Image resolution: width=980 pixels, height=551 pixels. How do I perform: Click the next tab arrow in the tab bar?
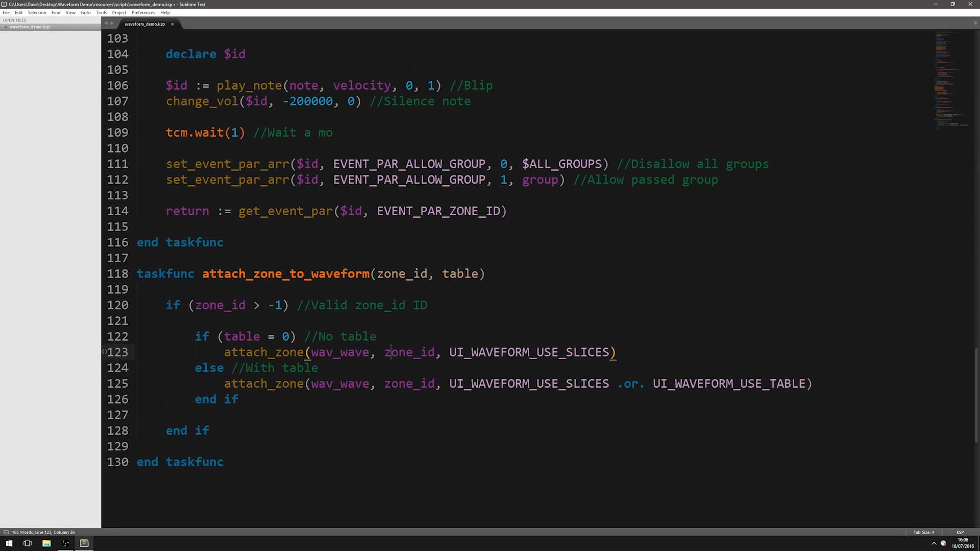click(x=112, y=23)
